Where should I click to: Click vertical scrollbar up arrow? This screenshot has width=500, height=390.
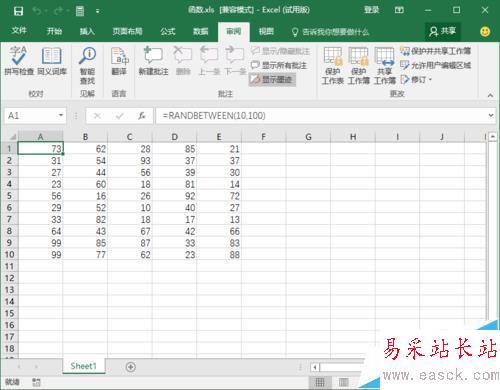point(493,136)
